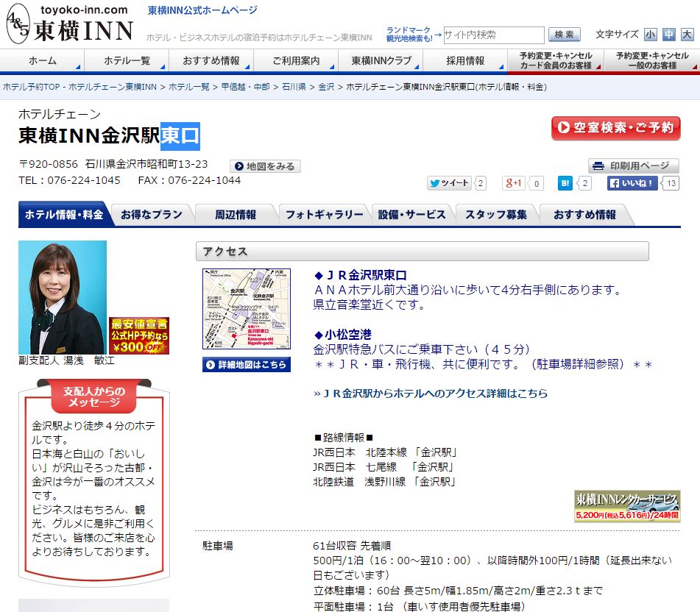Click the Google +1 button
Screen dimensions: 700x612
point(514,183)
